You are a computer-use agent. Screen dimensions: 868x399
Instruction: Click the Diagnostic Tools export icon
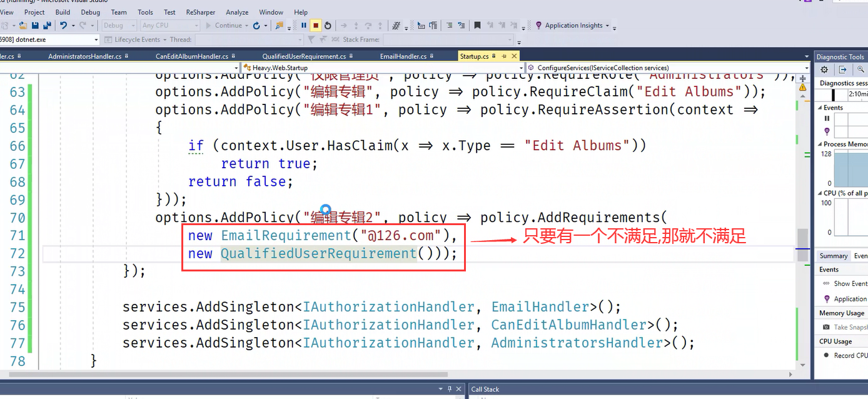(842, 69)
